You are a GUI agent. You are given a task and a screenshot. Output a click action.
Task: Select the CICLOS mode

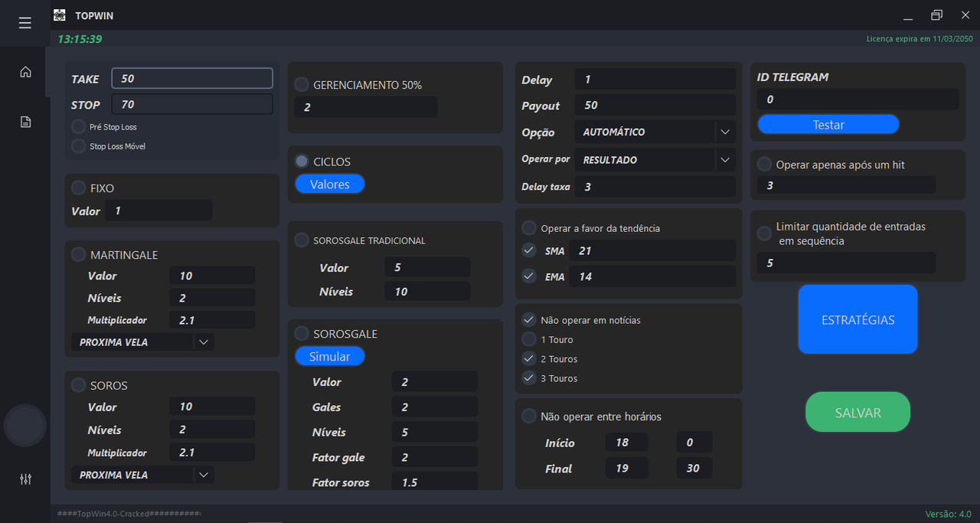pyautogui.click(x=302, y=162)
